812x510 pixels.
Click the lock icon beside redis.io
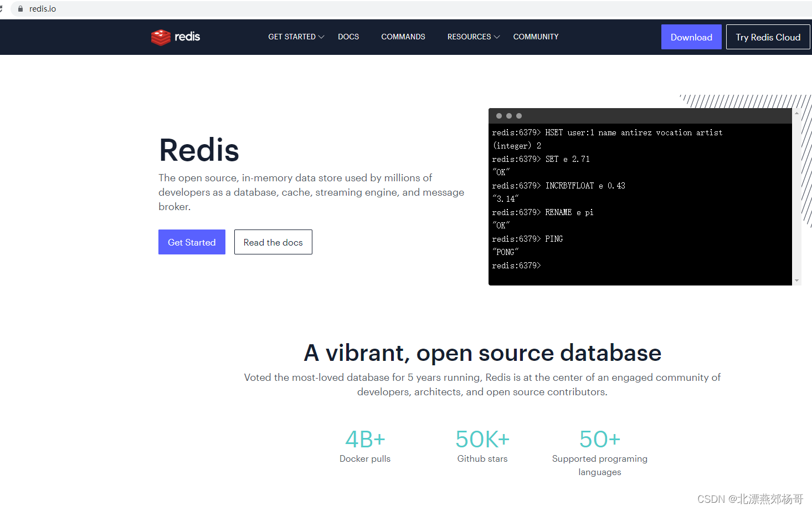coord(20,9)
